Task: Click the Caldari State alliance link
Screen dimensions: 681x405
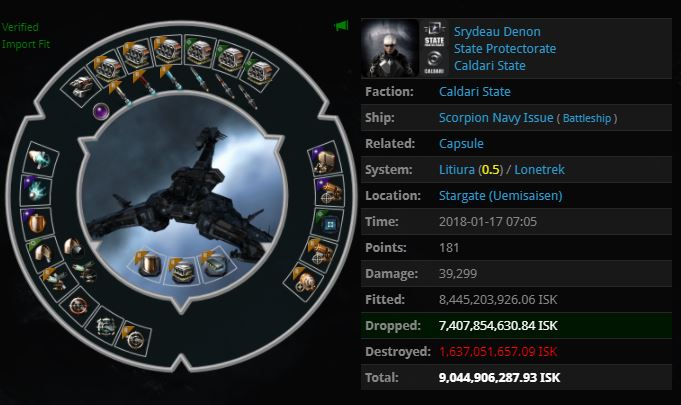Action: [x=490, y=66]
